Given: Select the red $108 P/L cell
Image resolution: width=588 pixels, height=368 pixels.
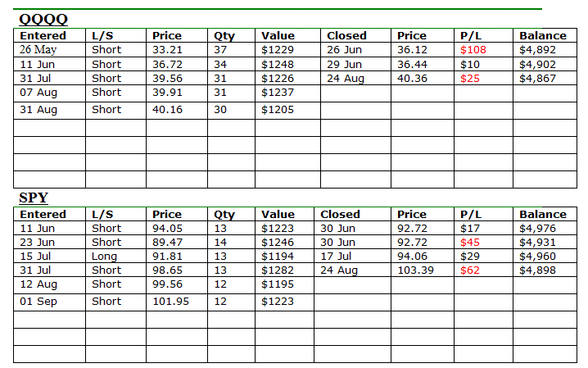Looking at the screenshot, I should coord(471,50).
